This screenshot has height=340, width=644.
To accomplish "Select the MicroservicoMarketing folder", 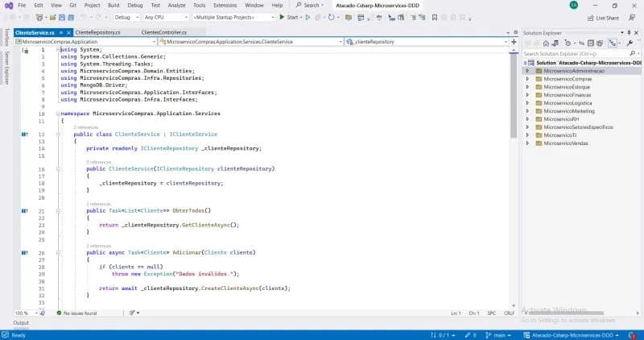I will pyautogui.click(x=569, y=111).
